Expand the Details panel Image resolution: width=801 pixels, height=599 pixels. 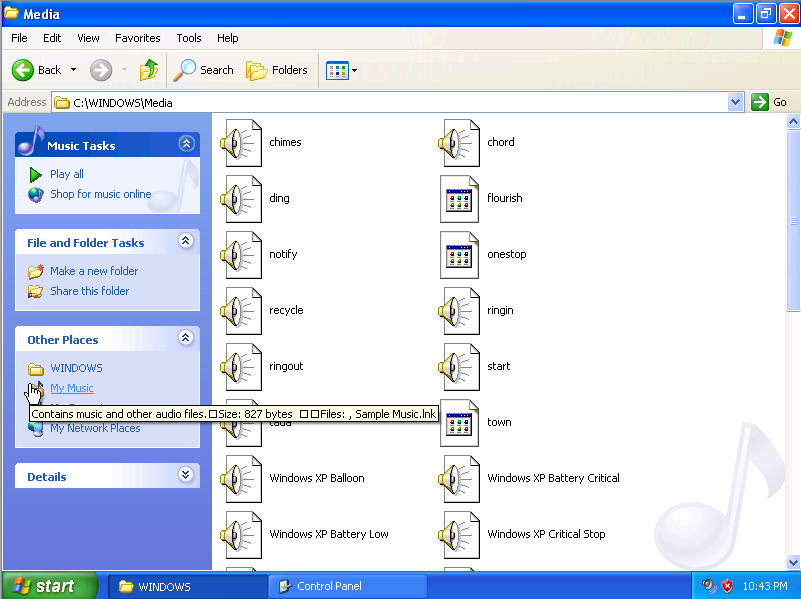[186, 474]
